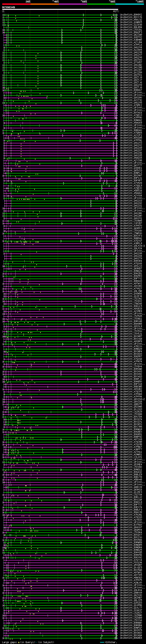146x644 pixels.
Task: Click the query end position 417
Action: [x=115, y=11]
